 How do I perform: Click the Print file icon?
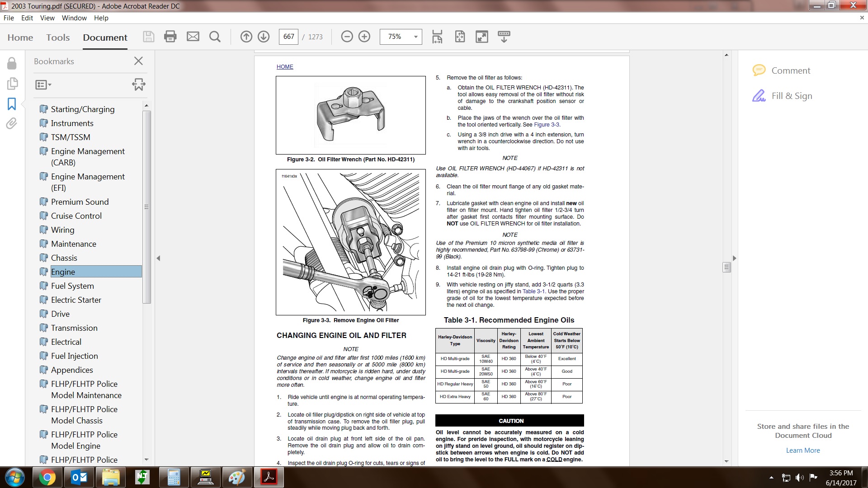point(170,37)
